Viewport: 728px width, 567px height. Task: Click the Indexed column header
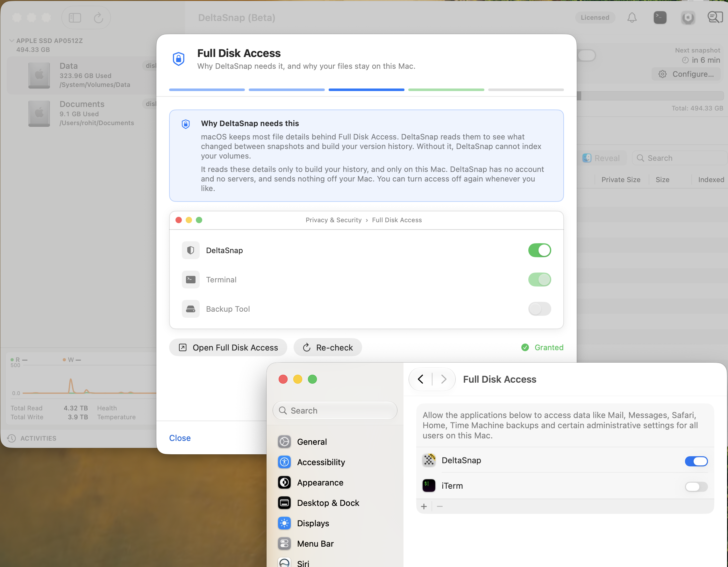711,180
